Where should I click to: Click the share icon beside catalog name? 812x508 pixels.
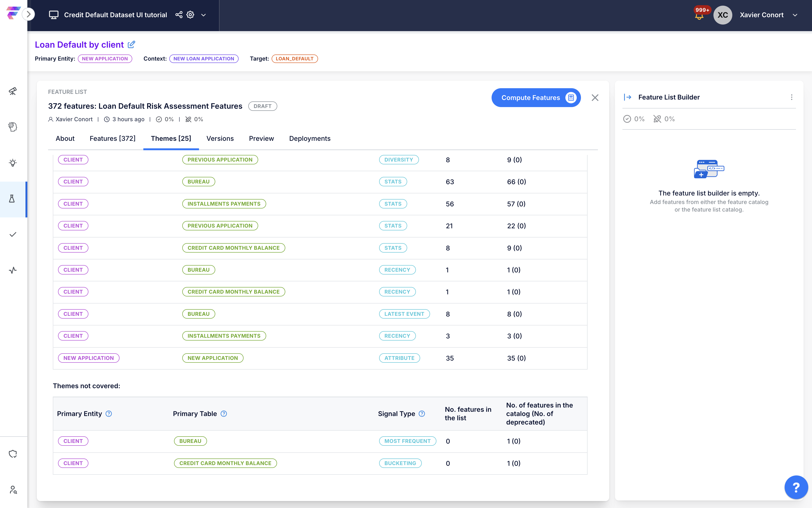click(x=179, y=15)
